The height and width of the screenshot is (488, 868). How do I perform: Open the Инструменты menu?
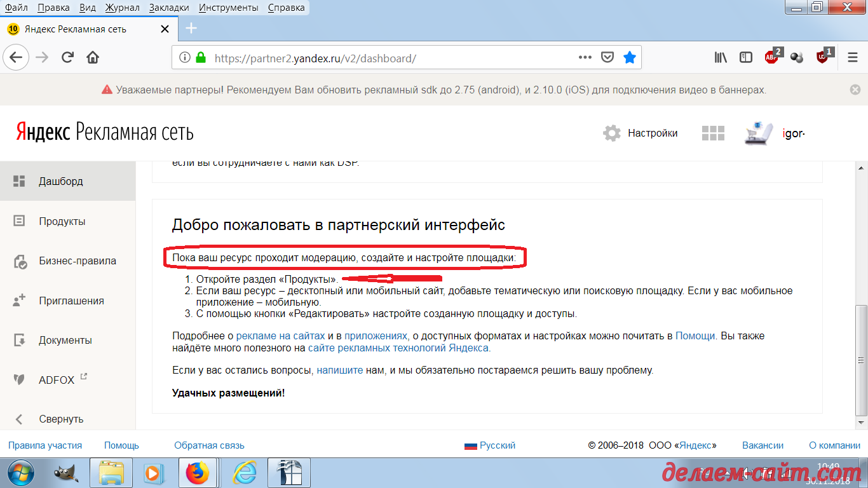[x=228, y=8]
